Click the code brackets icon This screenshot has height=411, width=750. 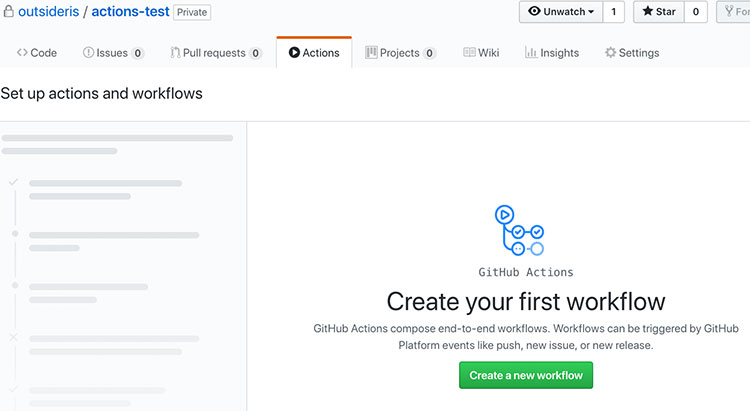(x=22, y=52)
